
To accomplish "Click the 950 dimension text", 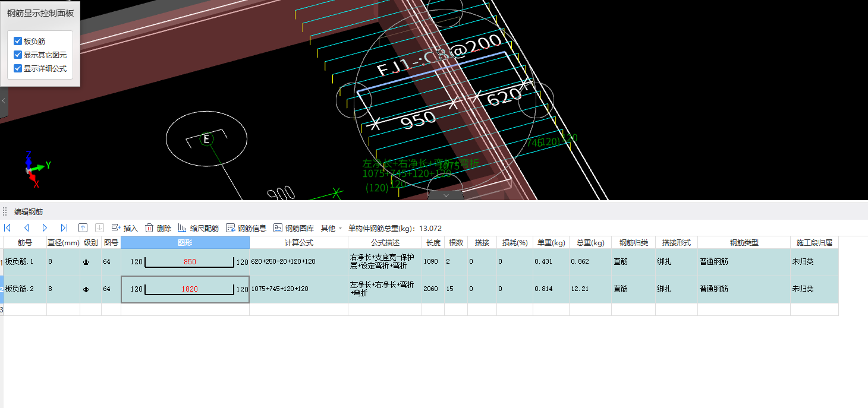I will coord(419,119).
